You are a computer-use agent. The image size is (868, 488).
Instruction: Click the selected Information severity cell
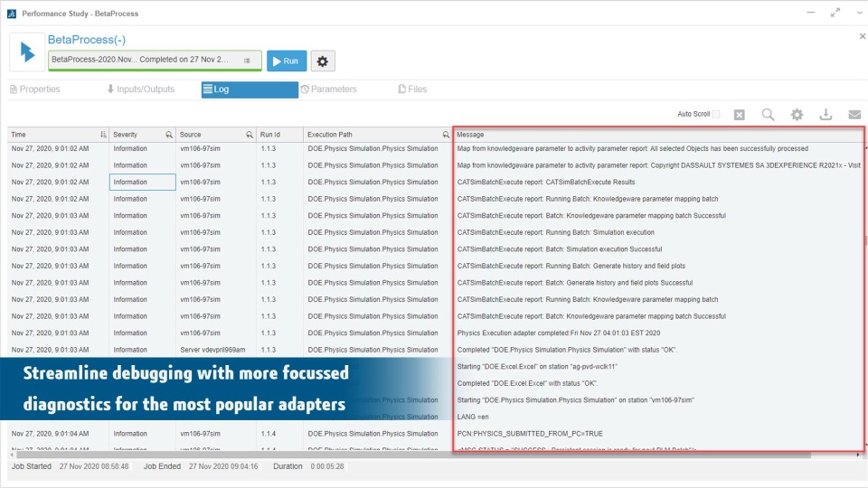click(142, 182)
